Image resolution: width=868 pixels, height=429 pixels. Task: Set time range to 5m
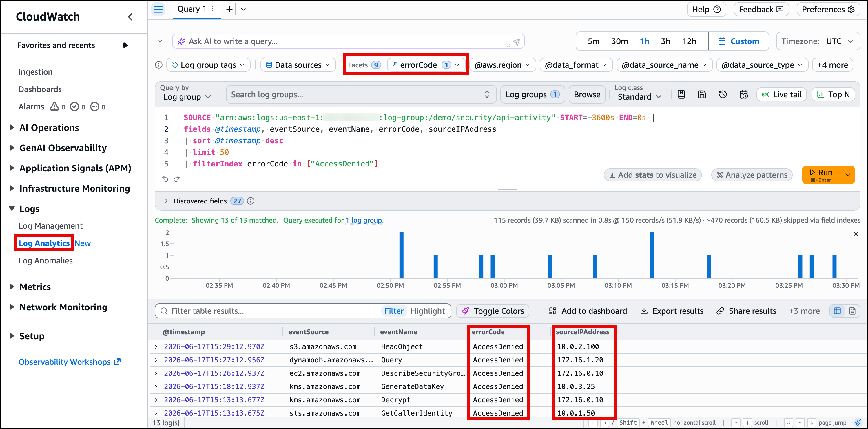click(593, 41)
